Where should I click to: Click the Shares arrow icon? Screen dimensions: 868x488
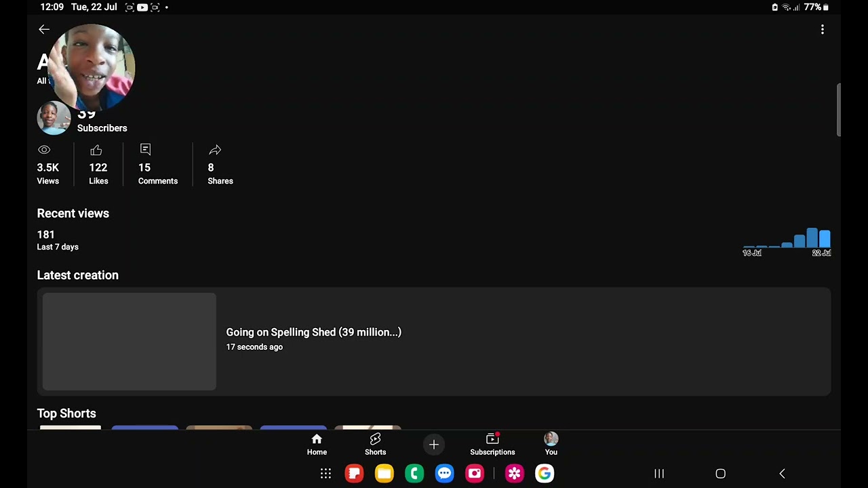215,150
